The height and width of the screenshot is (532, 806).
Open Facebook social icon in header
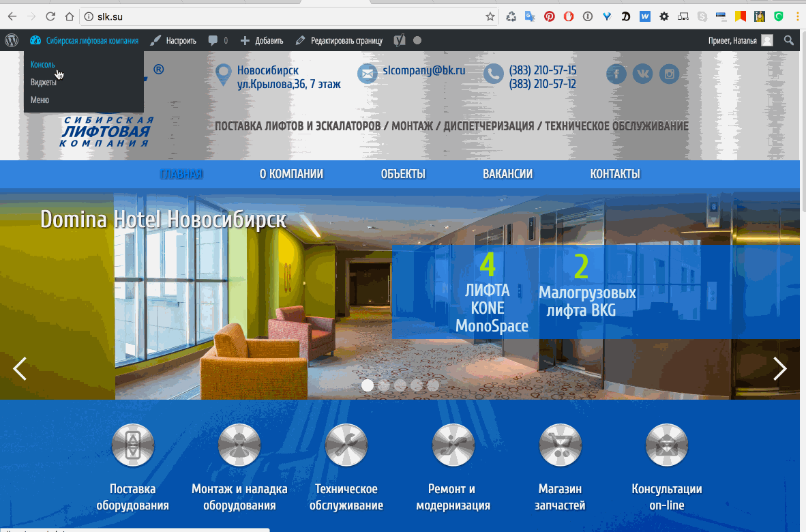[x=616, y=74]
